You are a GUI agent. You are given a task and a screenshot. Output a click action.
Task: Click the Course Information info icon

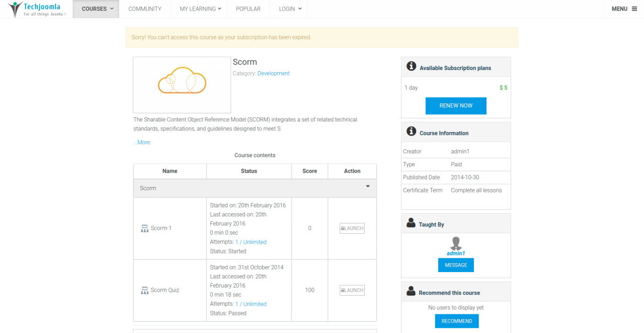(x=411, y=132)
